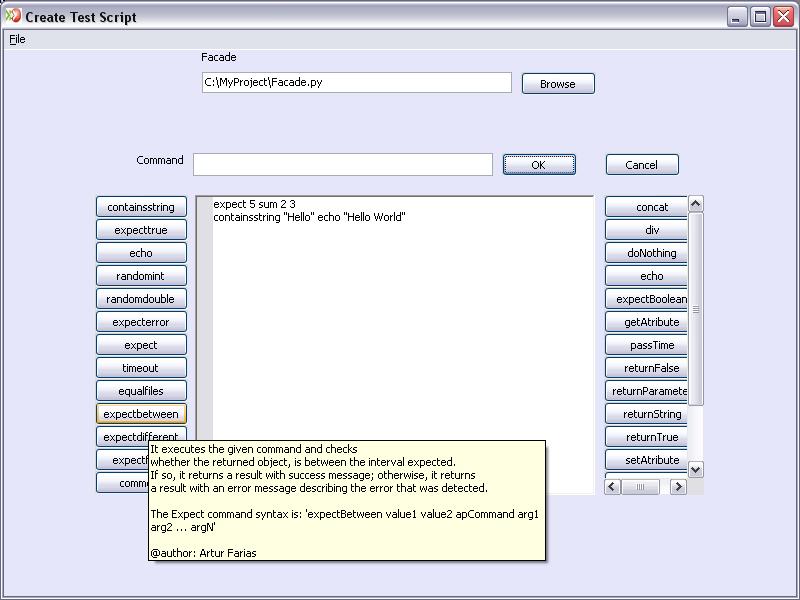Focus the Command text field

tap(342, 165)
